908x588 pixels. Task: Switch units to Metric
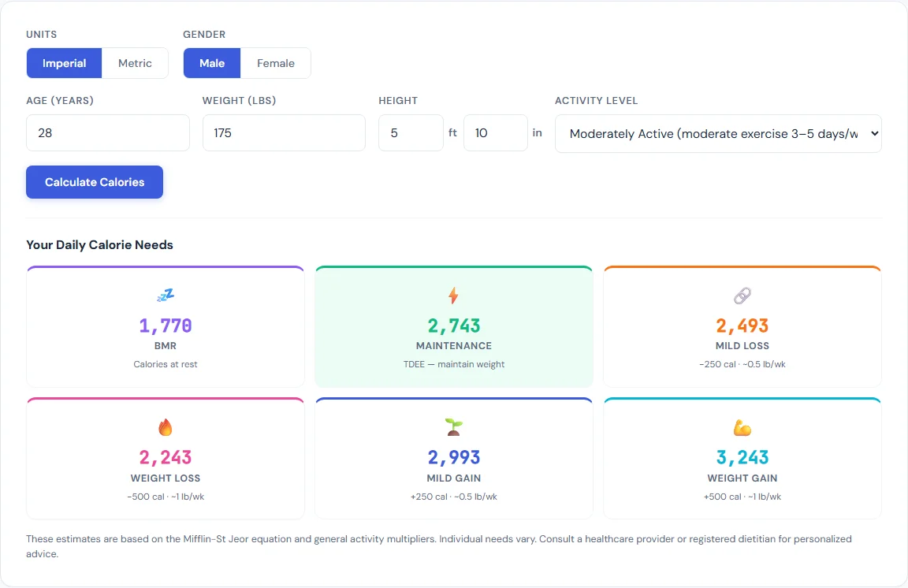135,63
